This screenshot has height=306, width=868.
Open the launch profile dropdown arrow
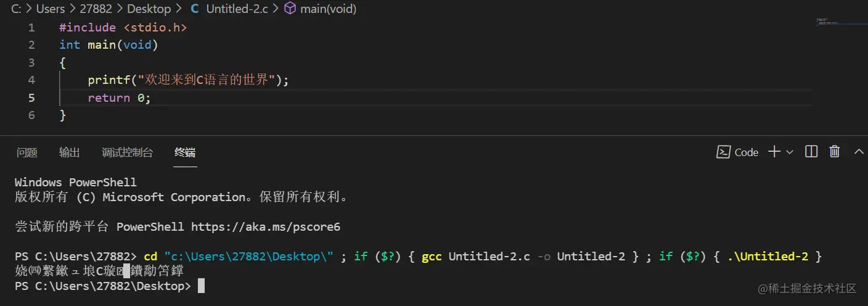pyautogui.click(x=790, y=152)
